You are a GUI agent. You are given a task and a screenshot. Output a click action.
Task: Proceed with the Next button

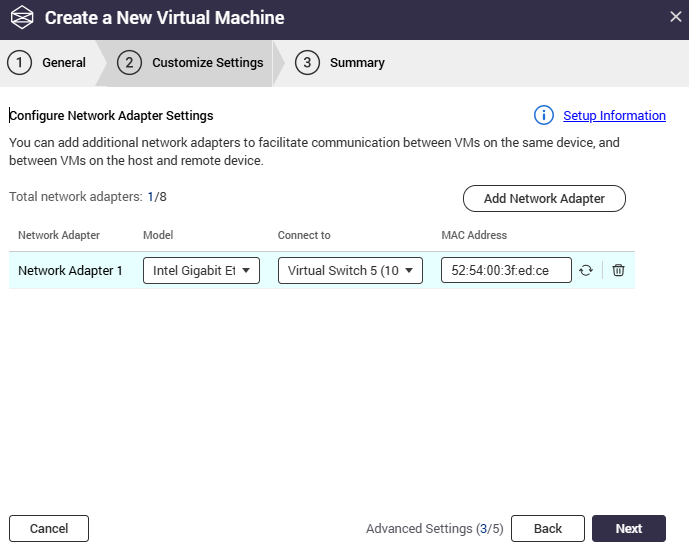628,528
